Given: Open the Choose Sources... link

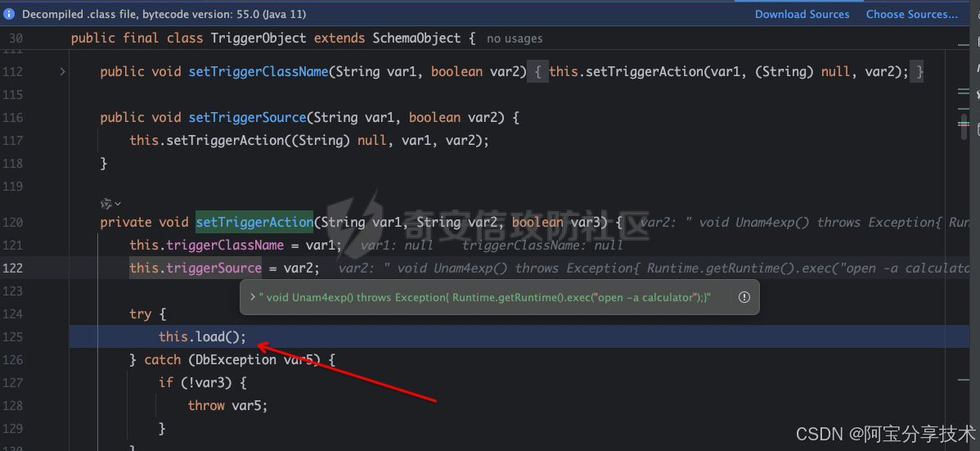Looking at the screenshot, I should (x=912, y=14).
